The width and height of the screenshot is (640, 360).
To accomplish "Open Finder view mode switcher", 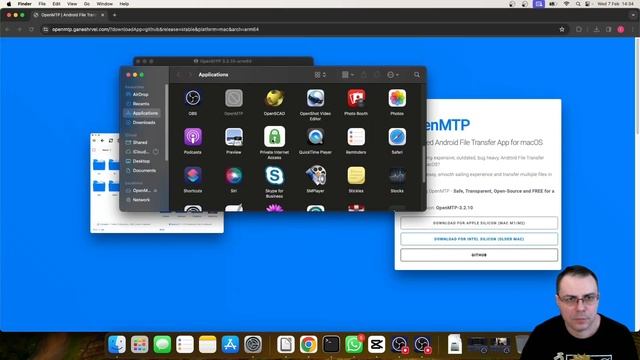I will pyautogui.click(x=320, y=75).
